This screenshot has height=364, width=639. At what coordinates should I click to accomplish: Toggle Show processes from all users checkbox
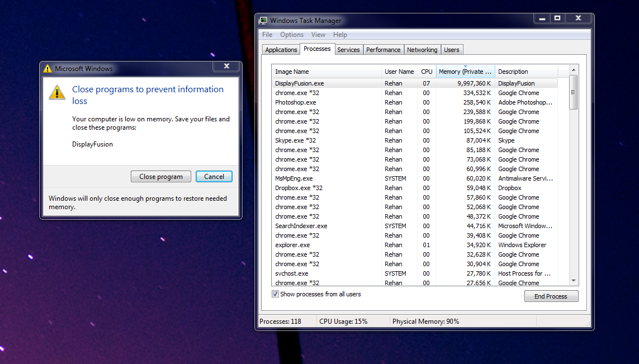[275, 294]
